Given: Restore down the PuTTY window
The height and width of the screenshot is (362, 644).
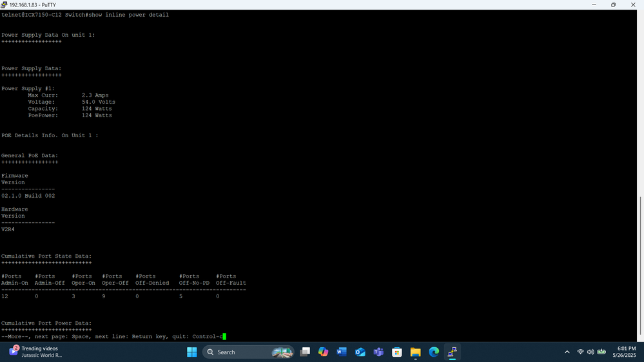Looking at the screenshot, I should point(613,5).
